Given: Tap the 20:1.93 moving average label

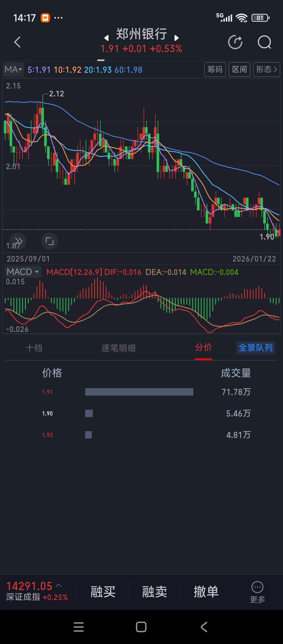Looking at the screenshot, I should pyautogui.click(x=98, y=70).
